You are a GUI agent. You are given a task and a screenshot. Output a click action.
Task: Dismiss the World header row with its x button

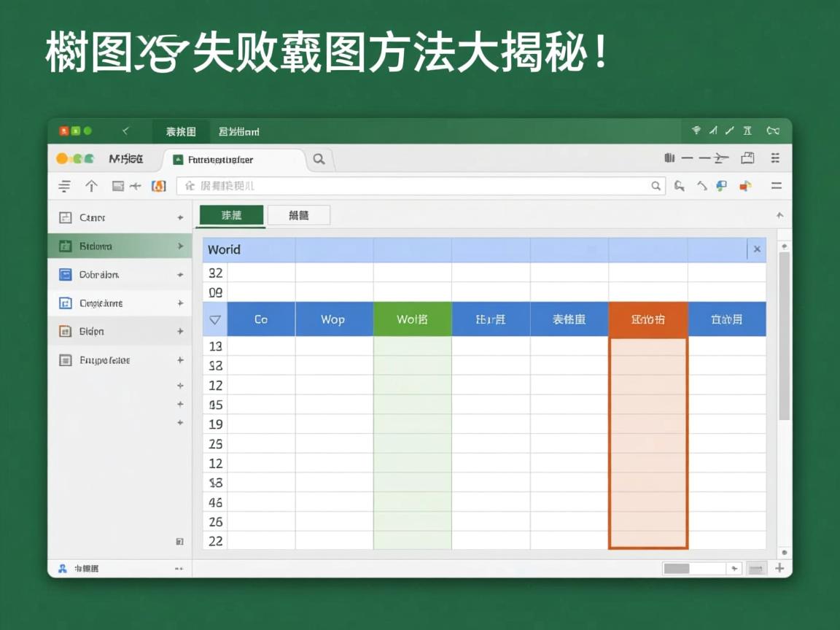[x=757, y=249]
